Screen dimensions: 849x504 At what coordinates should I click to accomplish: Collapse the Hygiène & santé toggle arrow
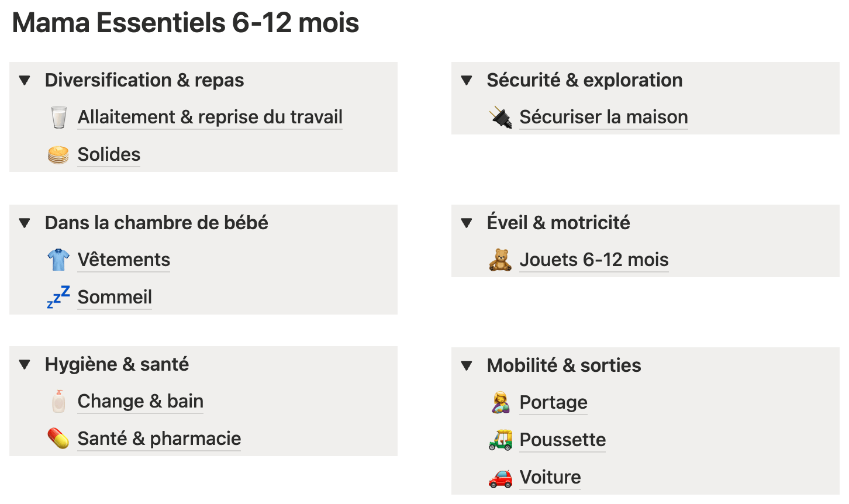coord(25,365)
